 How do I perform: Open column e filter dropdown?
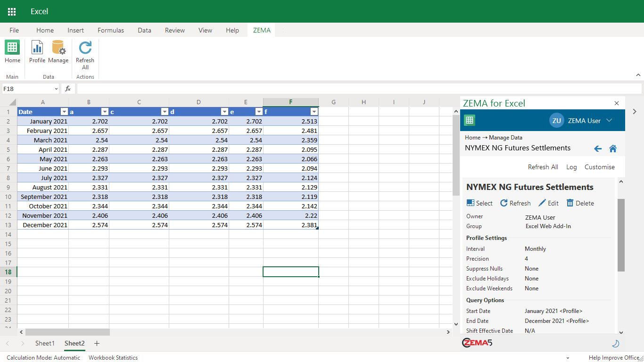tap(259, 112)
